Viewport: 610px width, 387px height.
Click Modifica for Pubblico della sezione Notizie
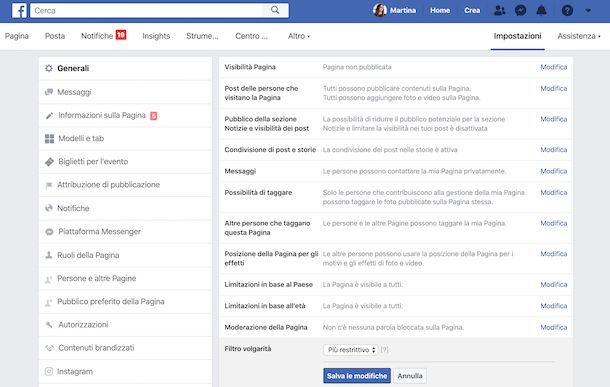554,119
